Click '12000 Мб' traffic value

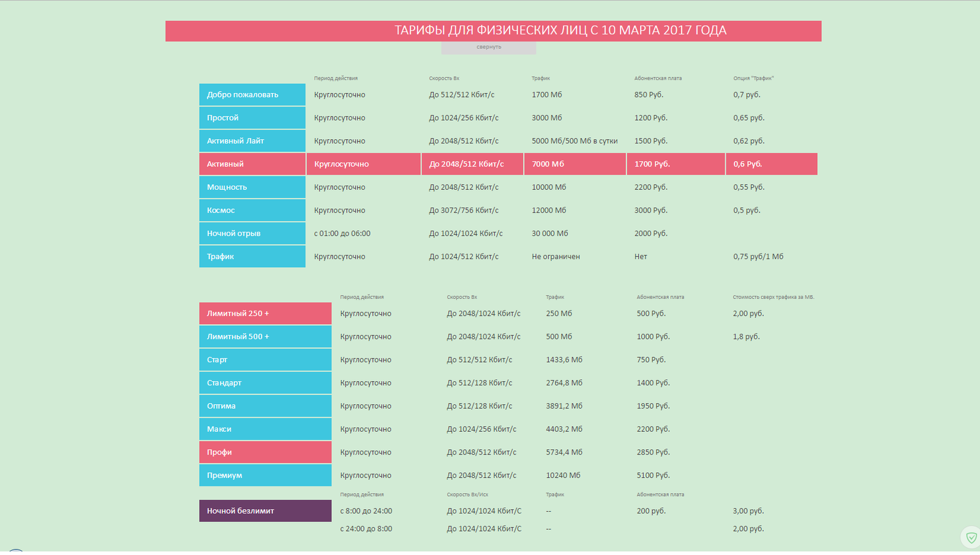549,210
